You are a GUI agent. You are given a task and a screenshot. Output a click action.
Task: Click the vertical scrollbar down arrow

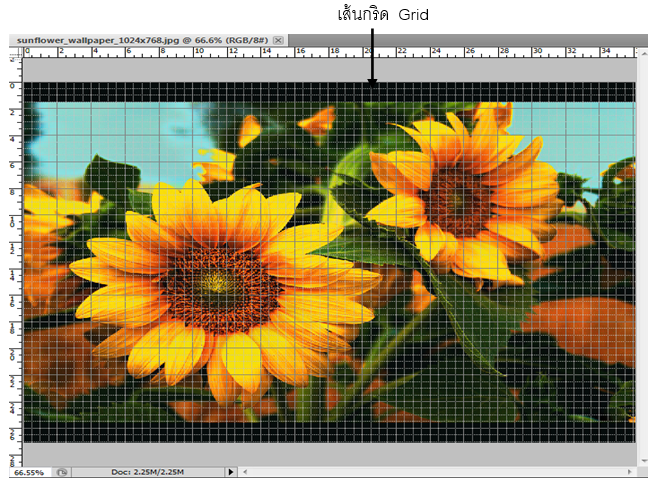pos(642,459)
